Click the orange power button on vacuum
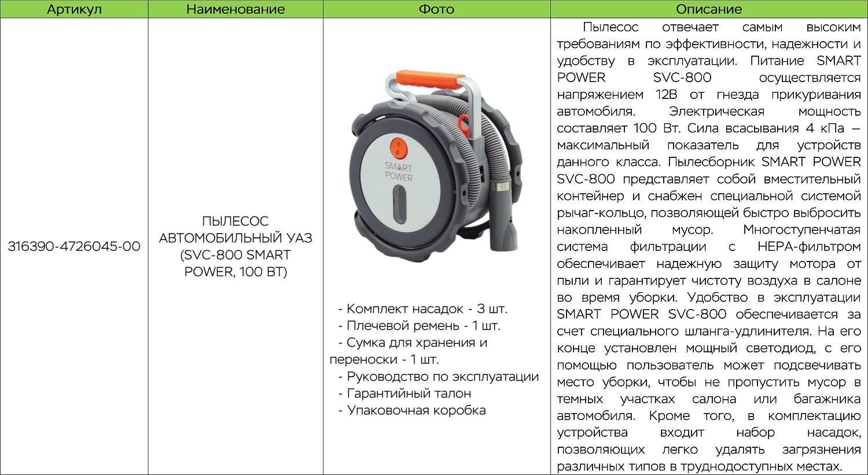This screenshot has height=475, width=868. pos(398,148)
